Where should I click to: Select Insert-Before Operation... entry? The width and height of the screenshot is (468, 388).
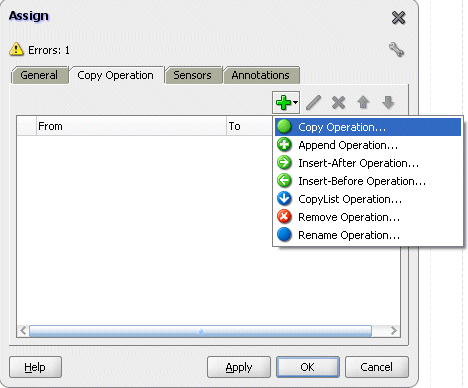coord(368,181)
